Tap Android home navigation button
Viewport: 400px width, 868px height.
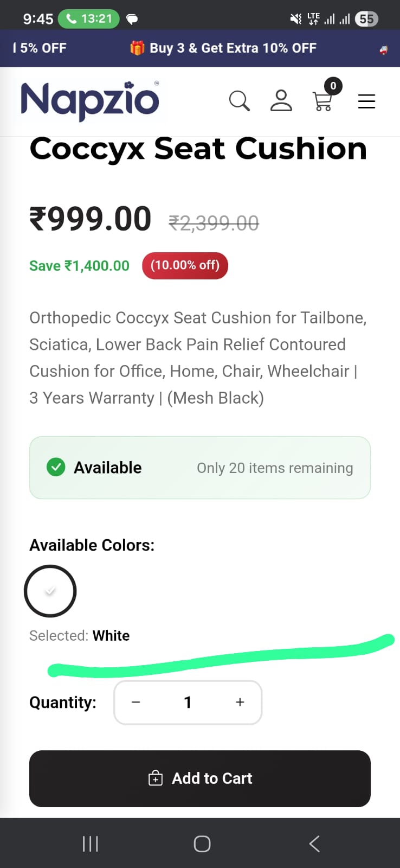(x=202, y=844)
